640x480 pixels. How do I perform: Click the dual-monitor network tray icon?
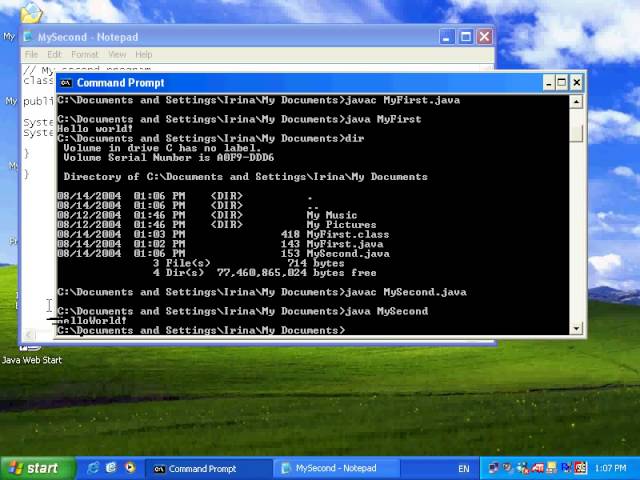(494, 468)
